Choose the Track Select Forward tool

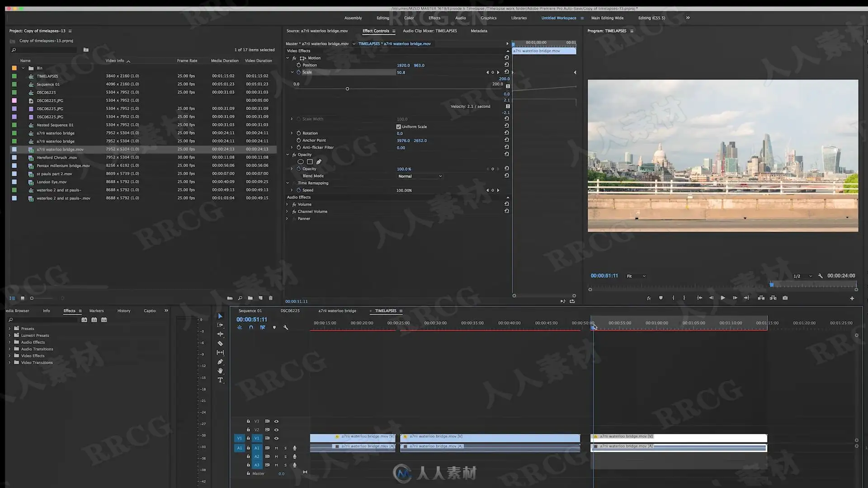point(220,325)
